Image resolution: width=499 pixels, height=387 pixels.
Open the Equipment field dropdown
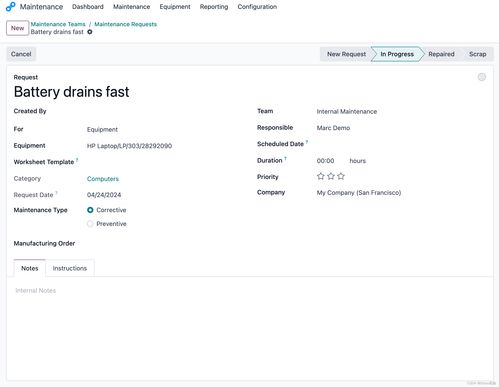[163, 146]
